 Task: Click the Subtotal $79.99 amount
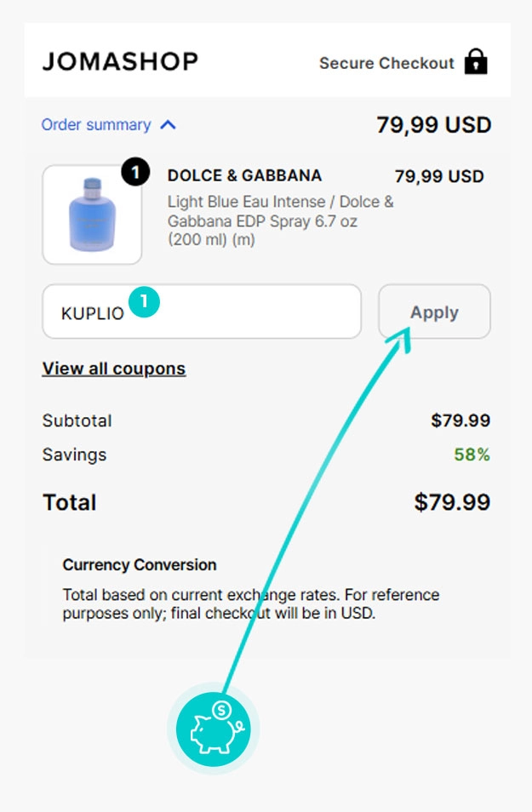click(x=460, y=420)
